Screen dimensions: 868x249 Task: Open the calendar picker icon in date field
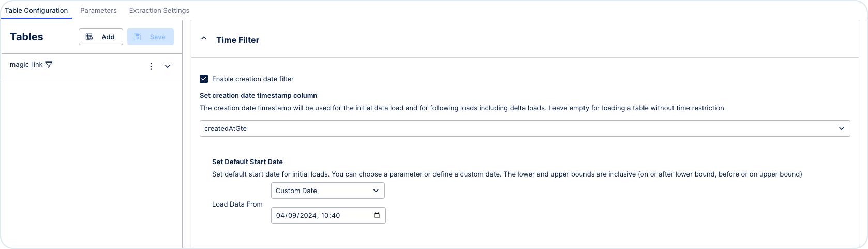click(x=377, y=215)
